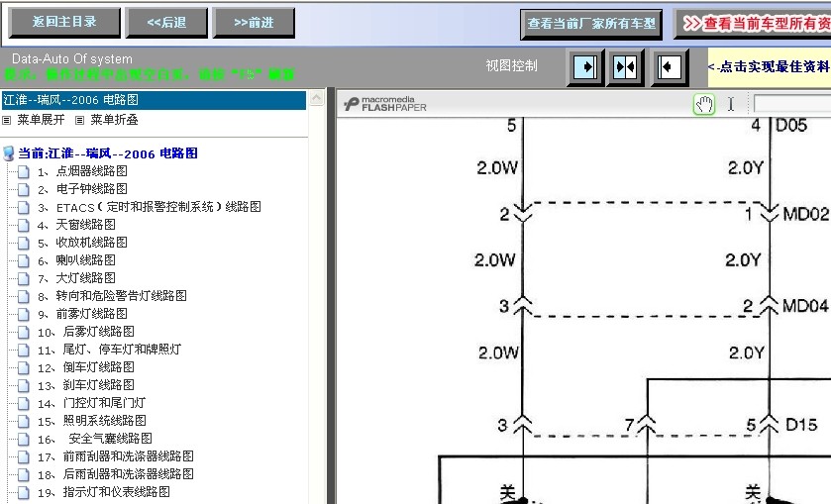Viewport: 831px width, 504px height.
Task: Click the page icon beside 前雾灯线路图
Action: (x=24, y=314)
